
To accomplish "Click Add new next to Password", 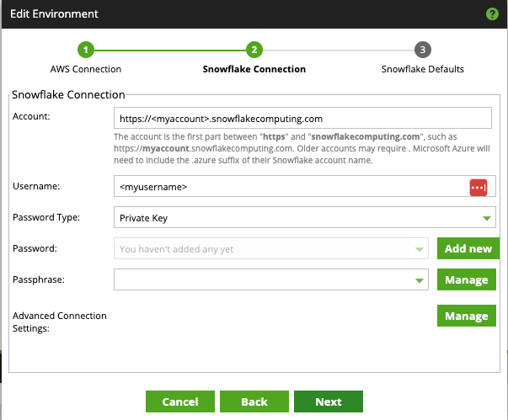I will coord(468,248).
